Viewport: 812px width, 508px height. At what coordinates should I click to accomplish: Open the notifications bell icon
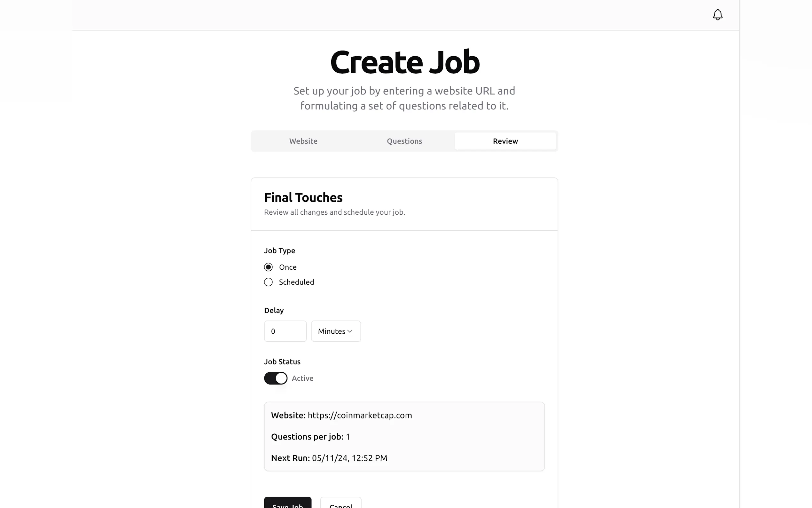pyautogui.click(x=717, y=15)
